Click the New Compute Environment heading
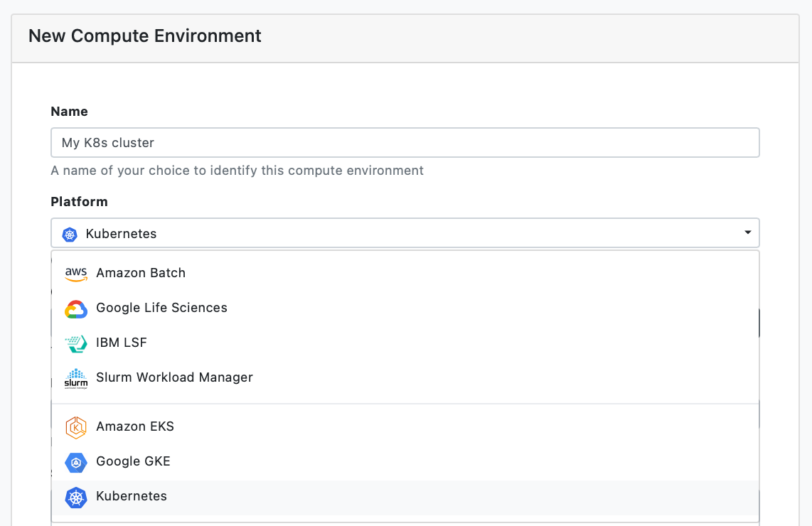 tap(145, 36)
